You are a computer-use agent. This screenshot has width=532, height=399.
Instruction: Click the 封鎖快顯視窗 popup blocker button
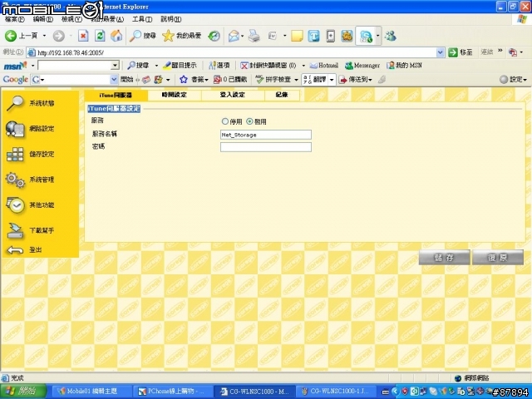(268, 65)
